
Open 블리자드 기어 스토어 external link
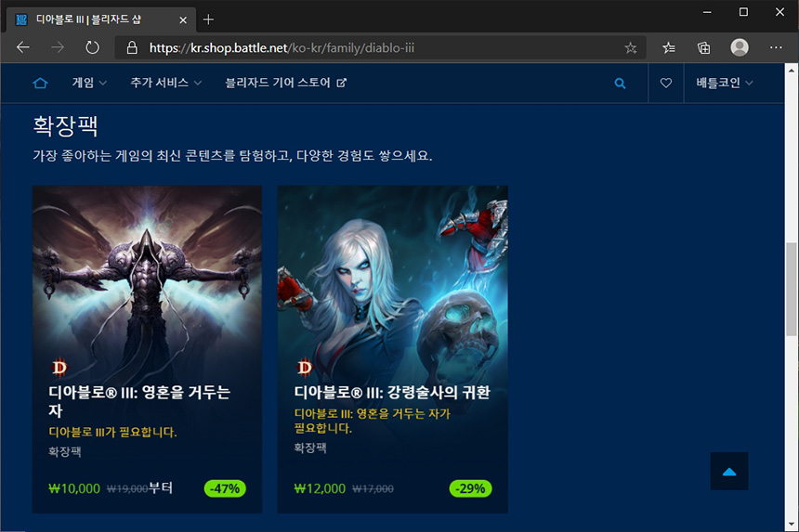coord(285,83)
